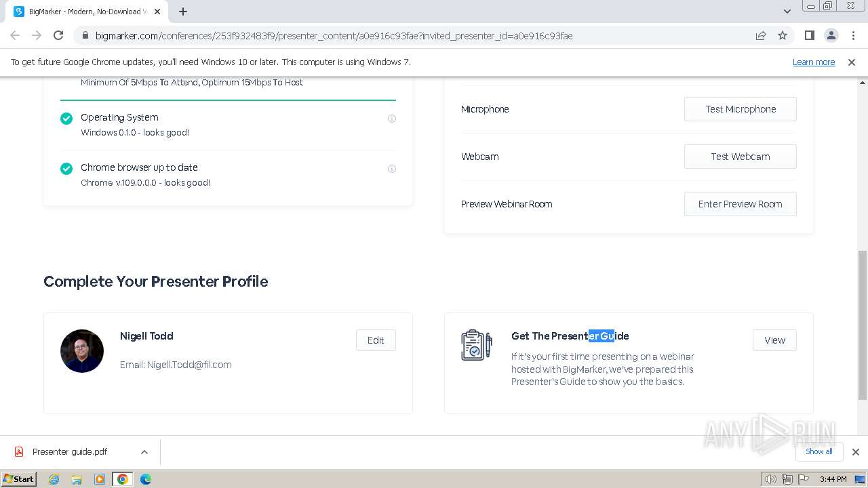Click Nigell Todd's profile photo
Screen dimensions: 868x488
(82, 351)
